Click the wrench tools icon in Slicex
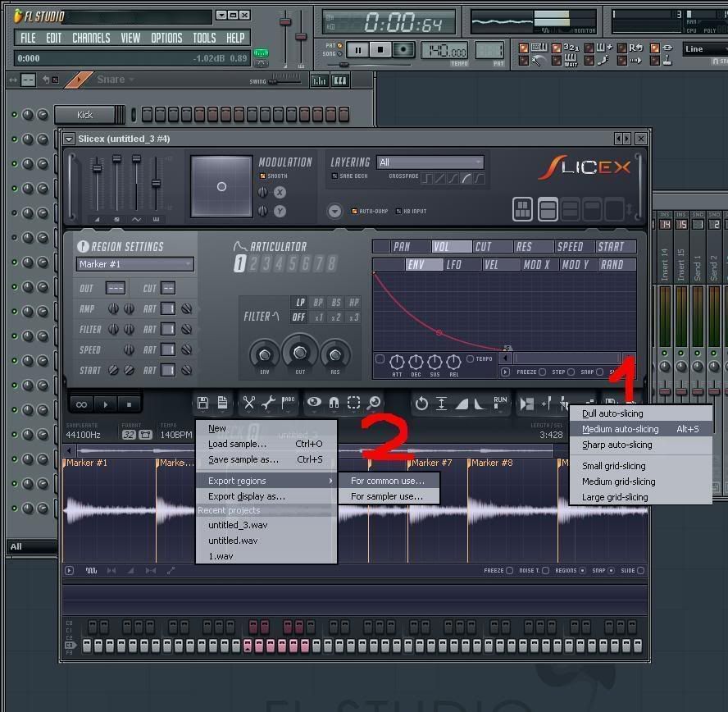 (x=268, y=403)
